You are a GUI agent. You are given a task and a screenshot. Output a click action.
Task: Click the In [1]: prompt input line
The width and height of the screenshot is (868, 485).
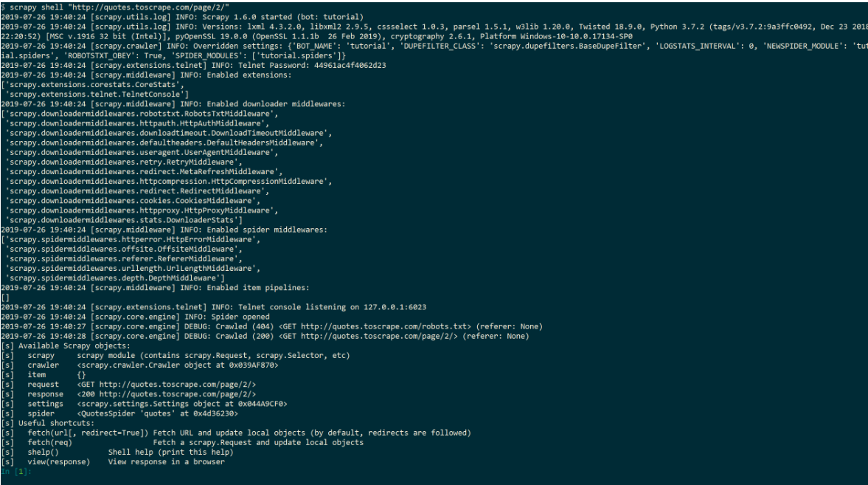17,472
